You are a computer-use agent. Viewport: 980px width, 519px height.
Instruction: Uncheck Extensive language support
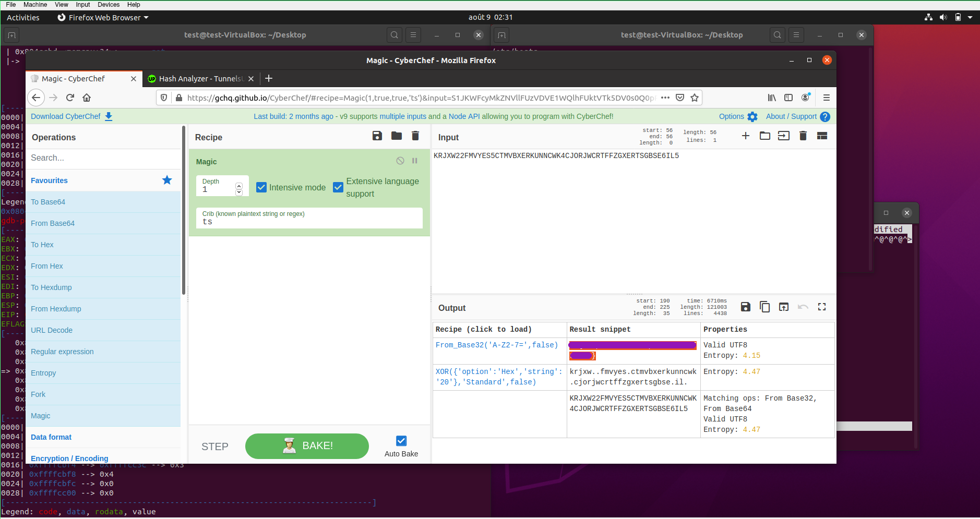click(338, 187)
